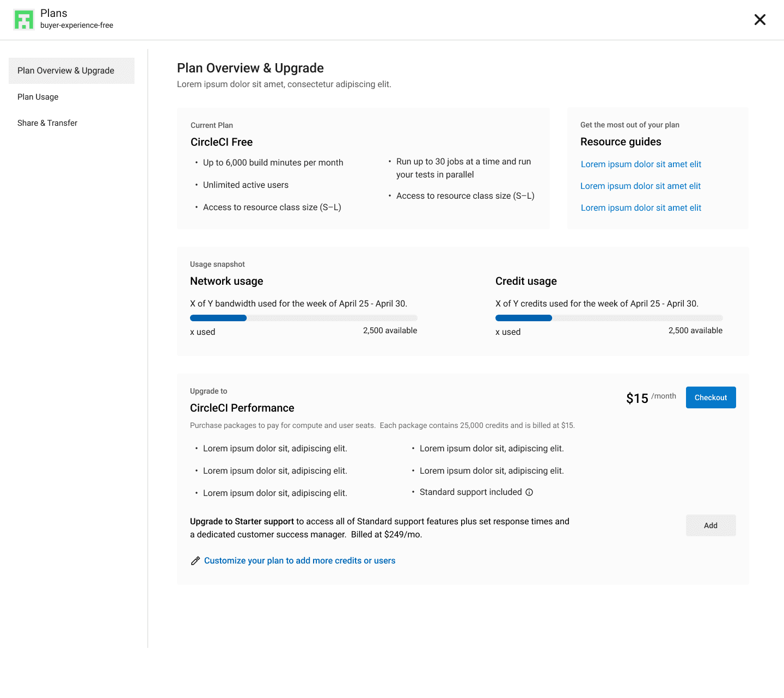Image resolution: width=784 pixels, height=698 pixels.
Task: Go to Share & Transfer section
Action: click(x=47, y=123)
